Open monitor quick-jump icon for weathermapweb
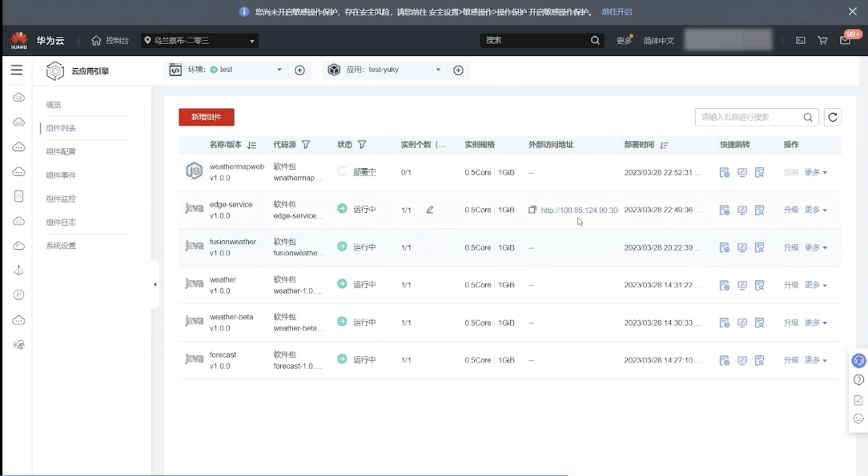Screen dimensions: 868x476 [742, 172]
